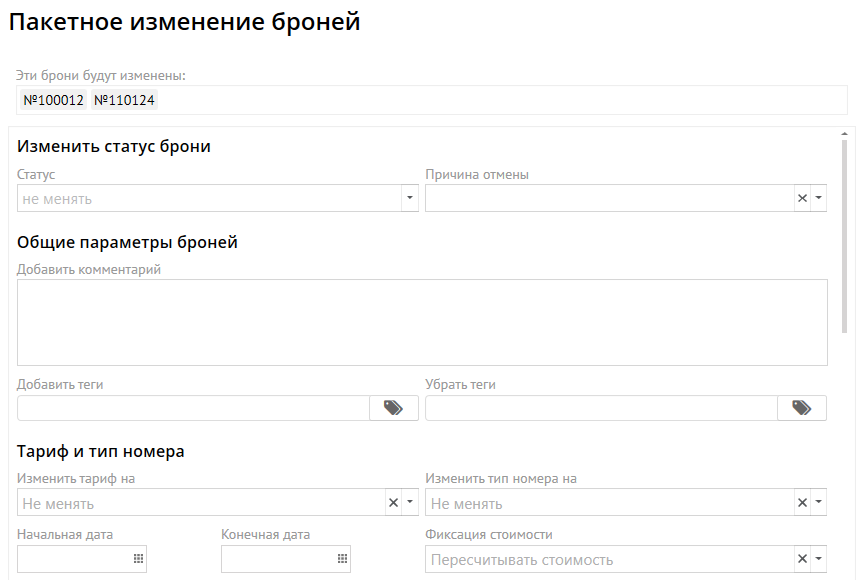Expand the change rate dropdown
The width and height of the screenshot is (858, 580).
tap(410, 503)
